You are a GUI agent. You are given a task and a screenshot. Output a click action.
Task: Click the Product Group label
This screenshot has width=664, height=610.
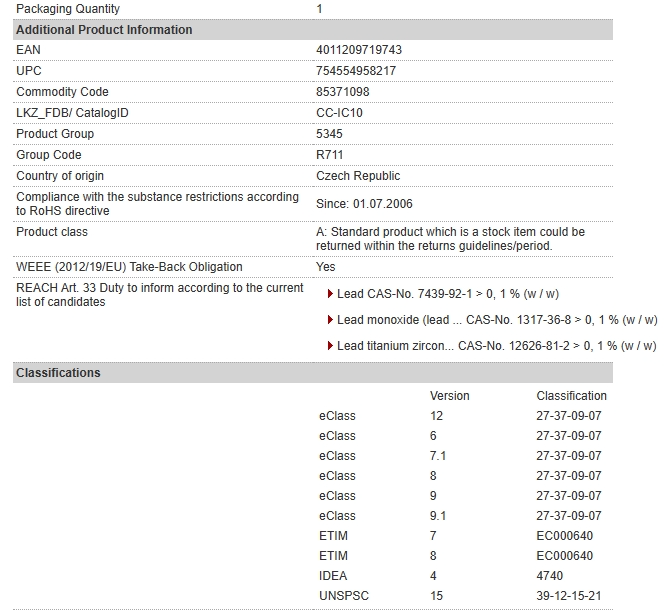click(55, 134)
